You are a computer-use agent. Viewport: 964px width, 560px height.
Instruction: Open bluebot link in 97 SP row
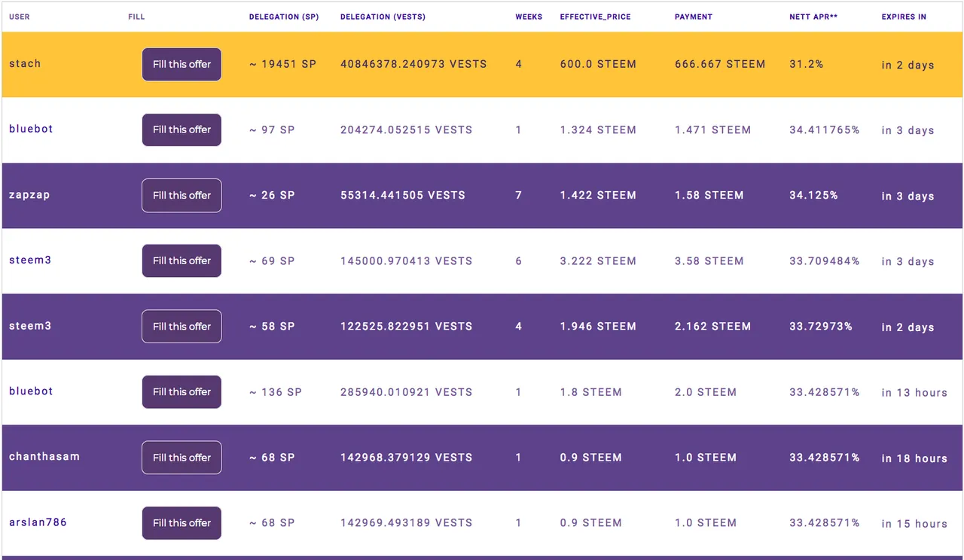click(31, 129)
